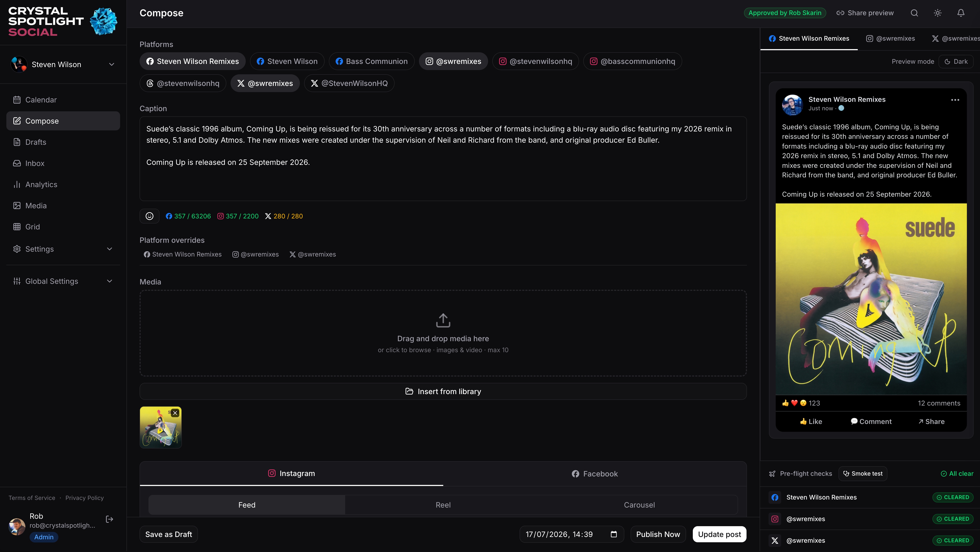The image size is (980, 552).
Task: Click the upload arrow icon in media dropzone
Action: [x=443, y=320]
